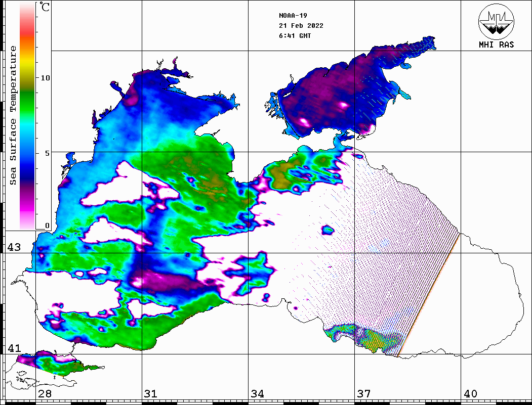The height and width of the screenshot is (405, 532).
Task: Click the green section of the color bar
Action: coord(27,103)
